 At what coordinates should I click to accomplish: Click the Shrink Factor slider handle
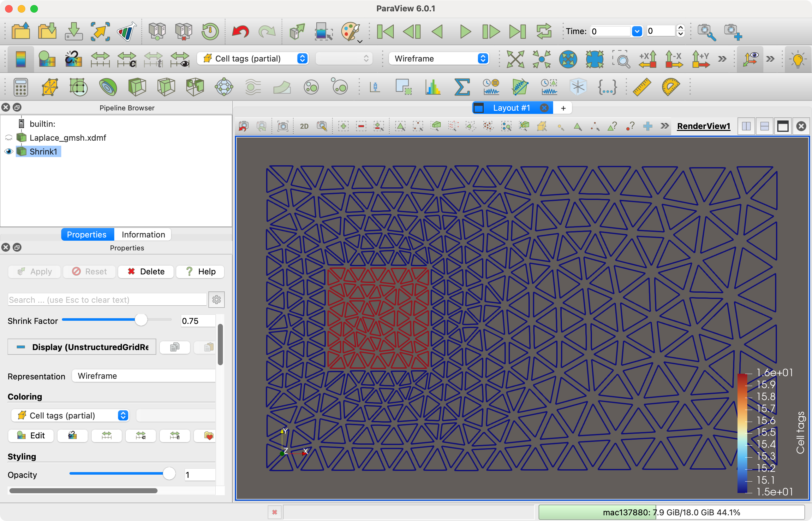(x=141, y=320)
